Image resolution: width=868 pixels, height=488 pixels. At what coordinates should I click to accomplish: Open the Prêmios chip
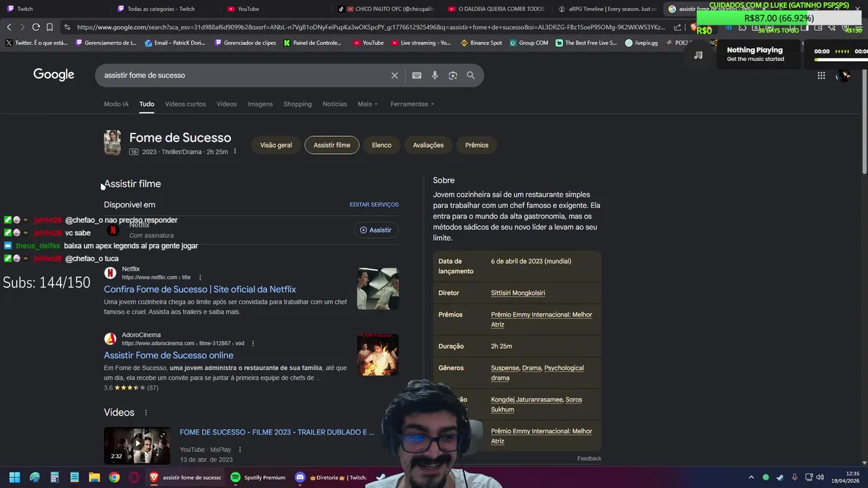click(477, 145)
